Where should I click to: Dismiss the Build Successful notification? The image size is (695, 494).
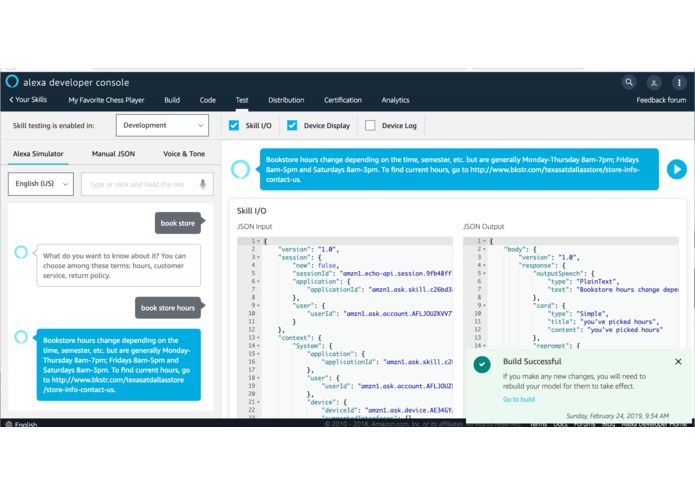[678, 362]
